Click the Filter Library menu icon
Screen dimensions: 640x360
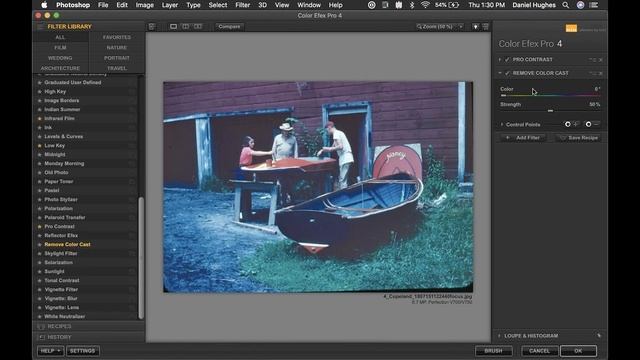(40, 27)
